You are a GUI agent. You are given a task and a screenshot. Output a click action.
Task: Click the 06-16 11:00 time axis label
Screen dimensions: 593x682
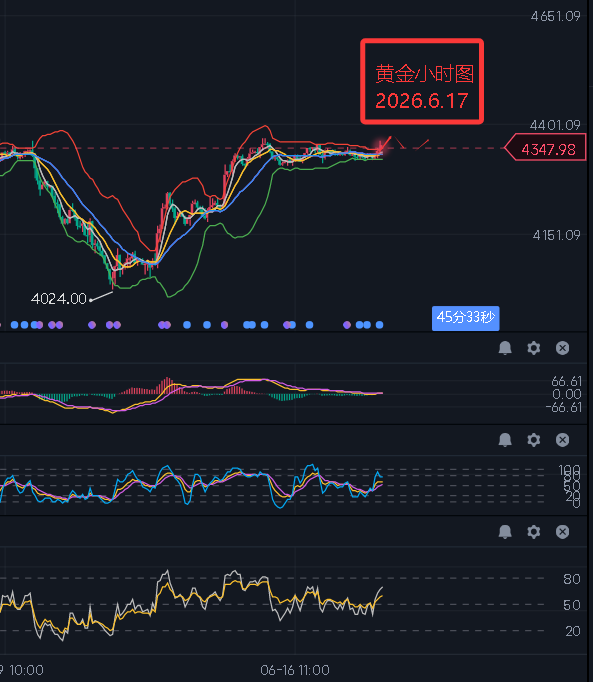(295, 670)
